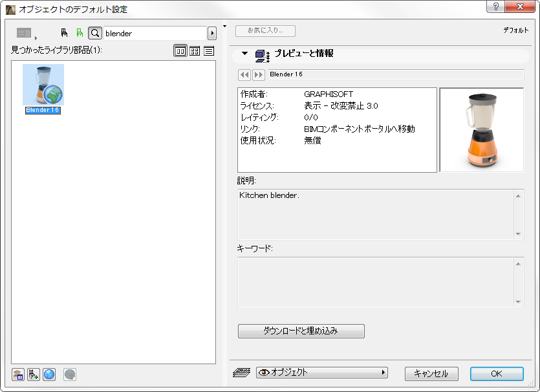Click the help question mark button
Image resolution: width=540 pixels, height=392 pixels.
[x=496, y=6]
